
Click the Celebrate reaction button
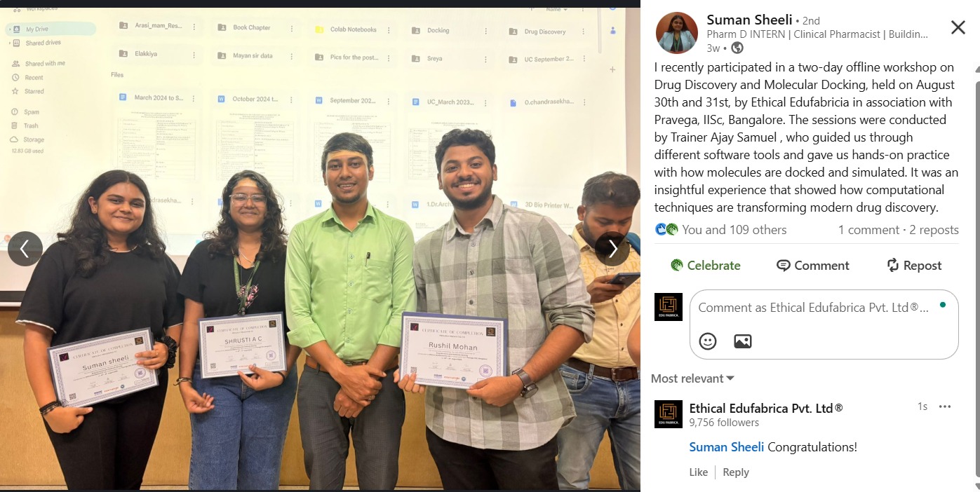[706, 266]
